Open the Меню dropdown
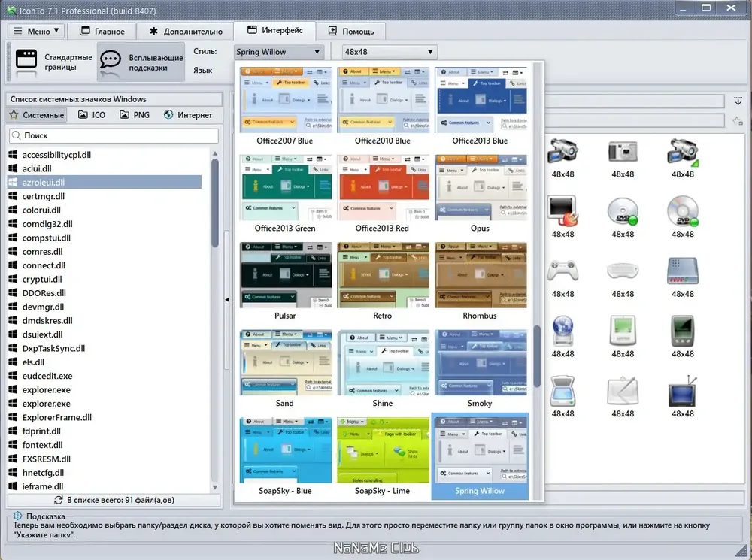752x560 pixels. click(36, 31)
